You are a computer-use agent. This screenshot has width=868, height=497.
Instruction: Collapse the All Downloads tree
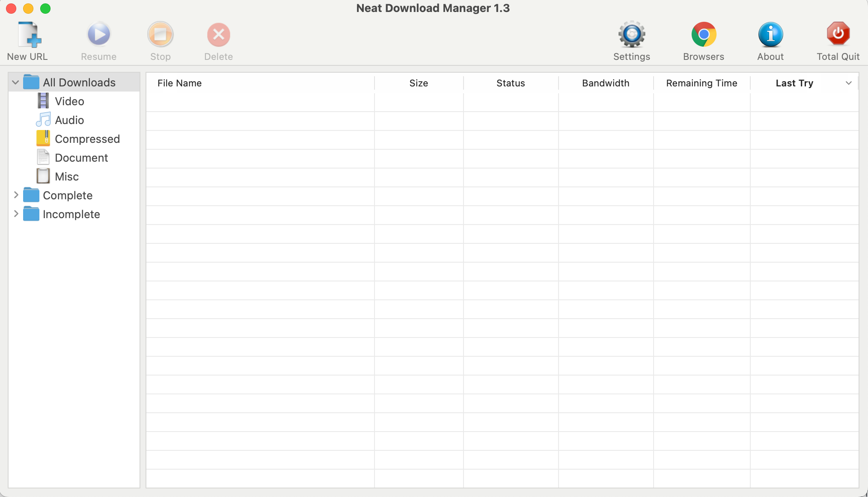(x=15, y=83)
